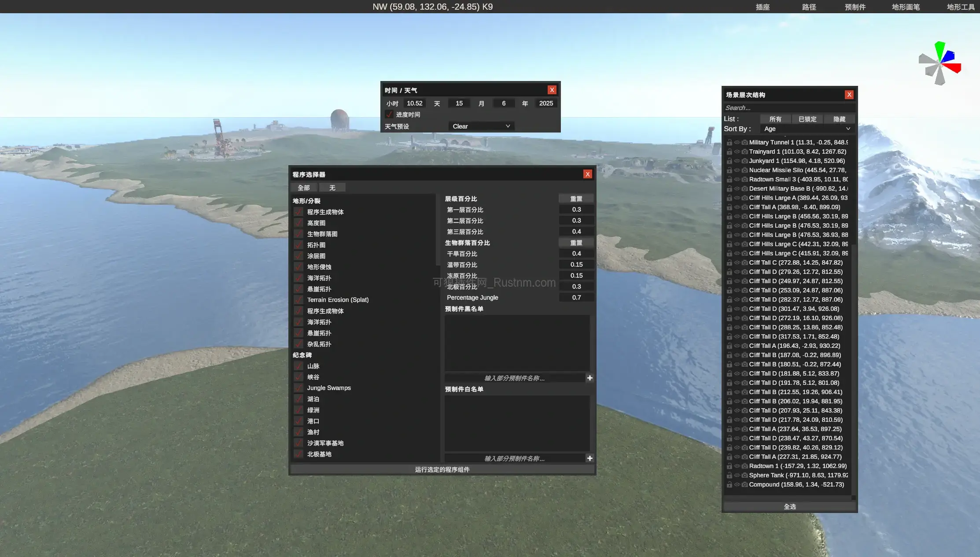
Task: Open the 预制件 menu
Action: (x=855, y=7)
